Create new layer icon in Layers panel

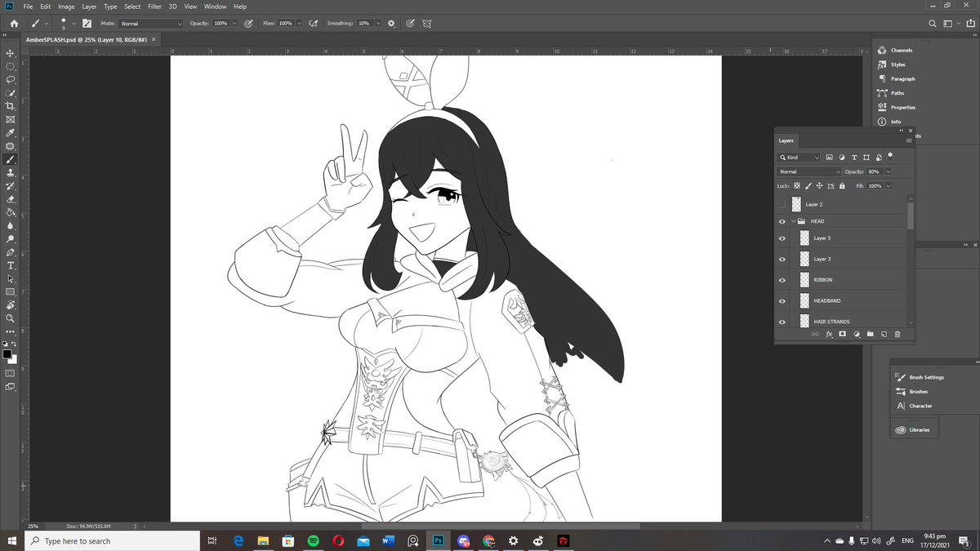click(884, 334)
